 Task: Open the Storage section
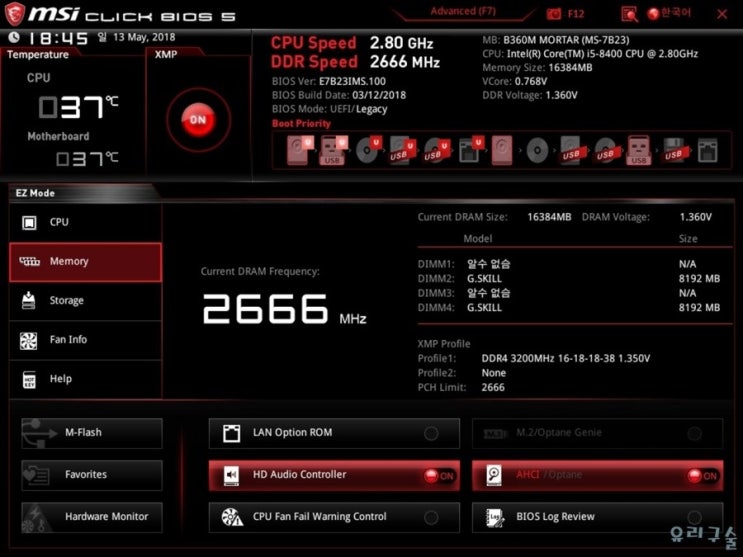[85, 301]
